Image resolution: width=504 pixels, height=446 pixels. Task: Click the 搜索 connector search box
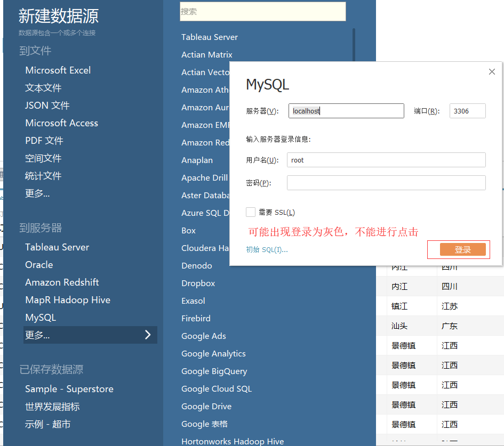(x=262, y=12)
